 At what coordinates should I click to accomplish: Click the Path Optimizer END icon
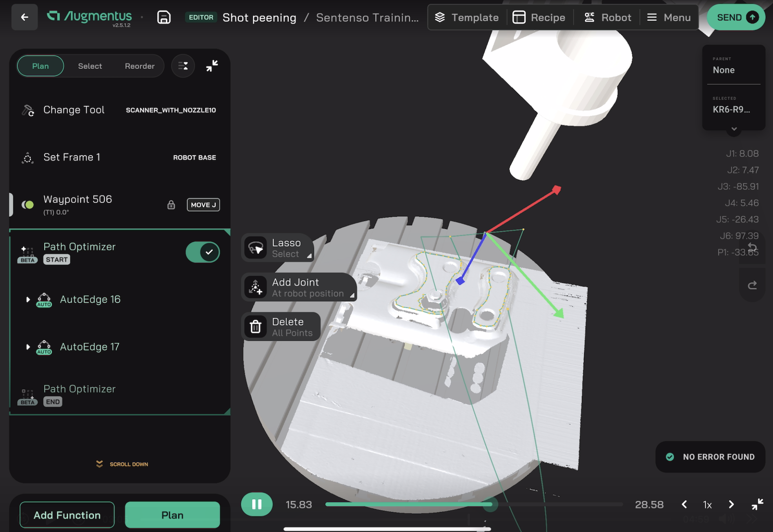click(27, 396)
